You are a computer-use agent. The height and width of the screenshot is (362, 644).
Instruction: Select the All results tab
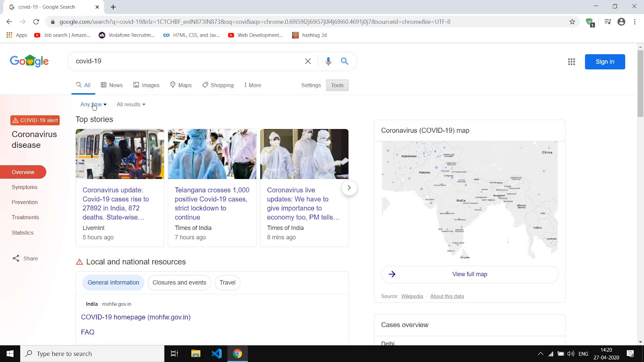(x=83, y=85)
